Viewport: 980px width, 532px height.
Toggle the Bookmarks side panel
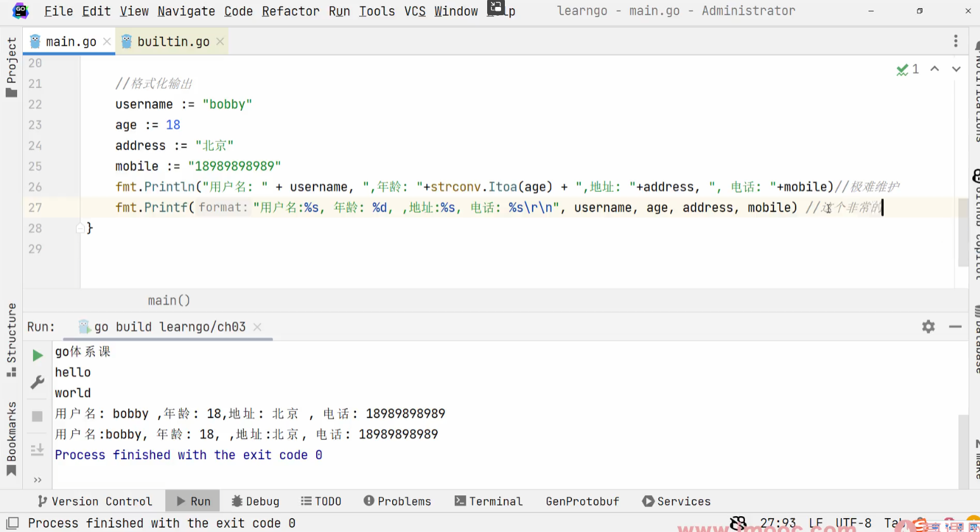pos(11,438)
